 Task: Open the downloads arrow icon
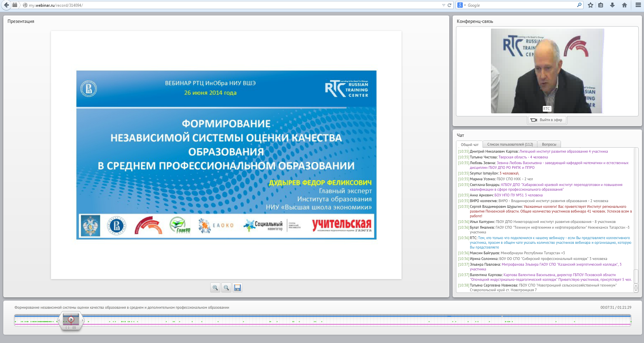pos(612,5)
